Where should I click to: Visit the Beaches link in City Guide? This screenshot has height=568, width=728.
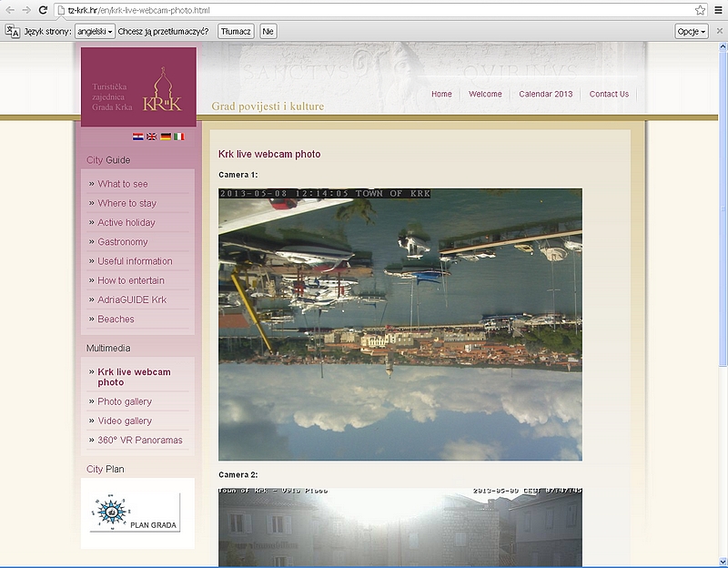pos(116,319)
